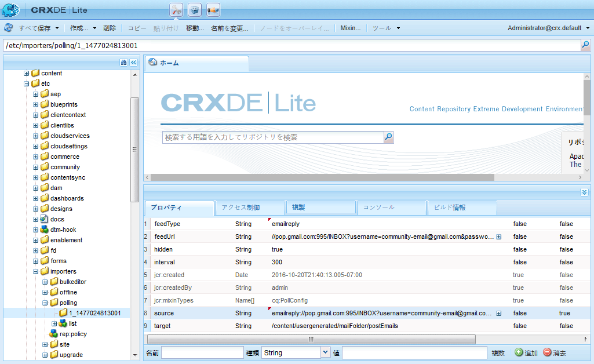Click the refresh icon beside すべて保存
This screenshot has width=594, height=364.
click(x=8, y=28)
